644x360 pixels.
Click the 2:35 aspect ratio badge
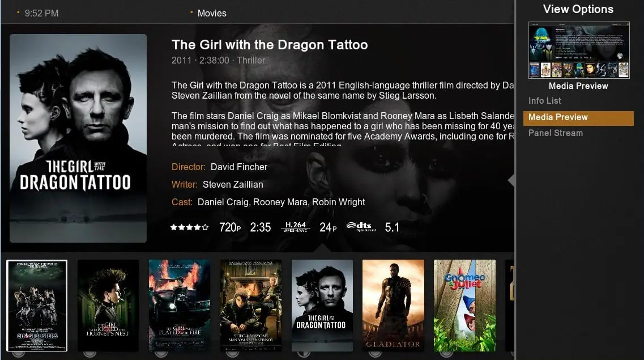(261, 227)
